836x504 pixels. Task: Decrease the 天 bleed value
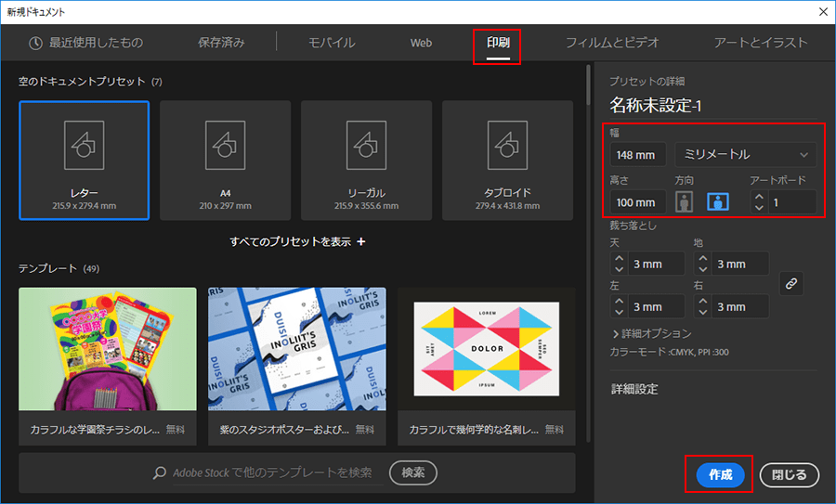[619, 269]
